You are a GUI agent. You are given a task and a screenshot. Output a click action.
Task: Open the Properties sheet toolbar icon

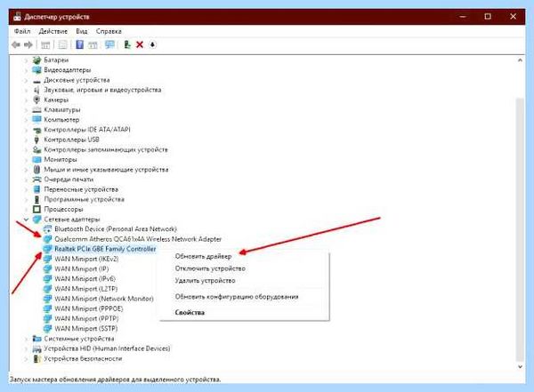point(62,44)
